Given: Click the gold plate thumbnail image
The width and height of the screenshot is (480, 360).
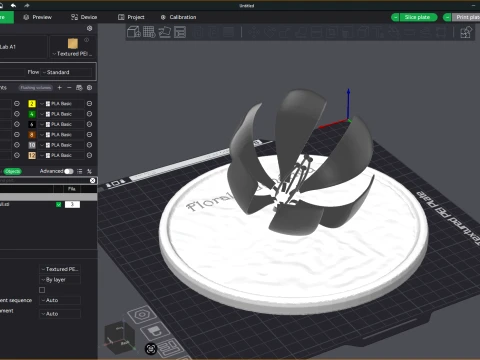Looking at the screenshot, I should 73,44.
